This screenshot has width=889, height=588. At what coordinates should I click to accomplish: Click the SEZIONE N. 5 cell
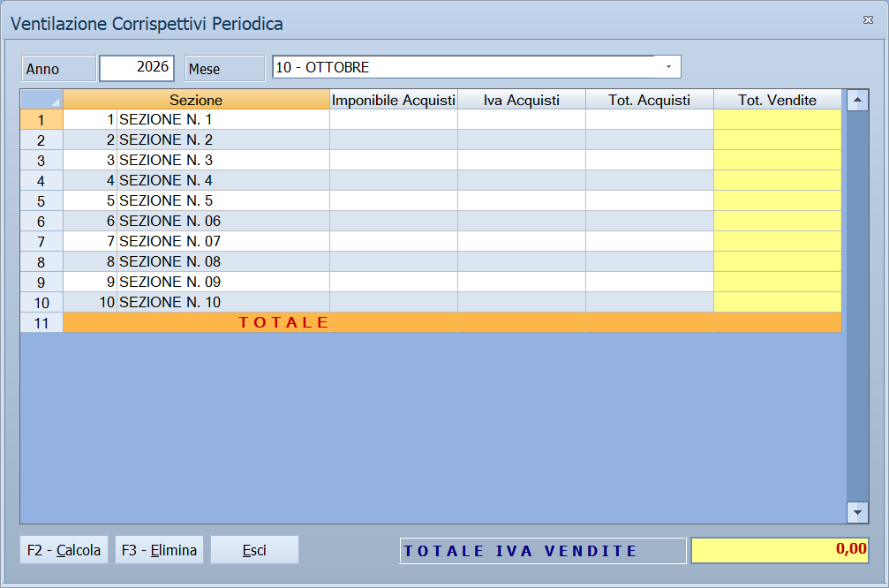(223, 200)
